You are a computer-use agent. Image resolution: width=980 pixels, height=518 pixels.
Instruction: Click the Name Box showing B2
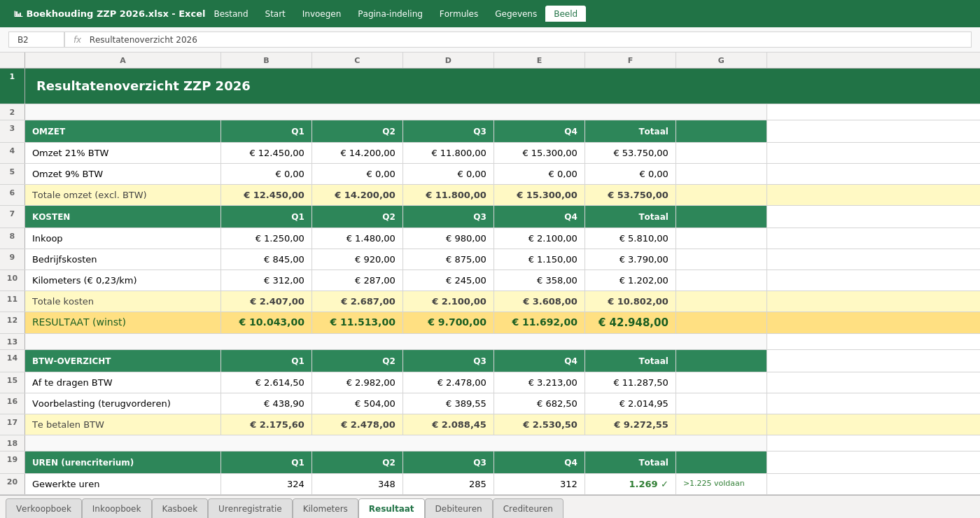pos(36,40)
